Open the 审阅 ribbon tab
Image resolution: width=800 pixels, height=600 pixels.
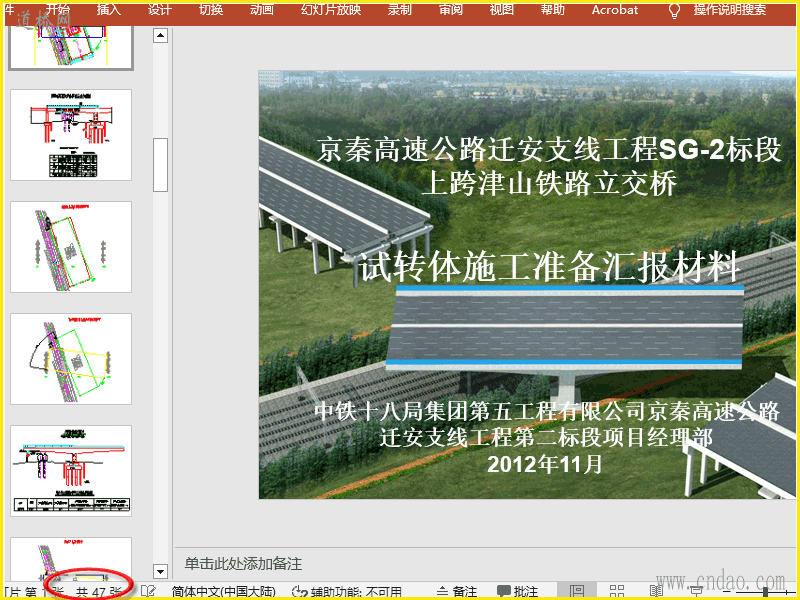click(451, 10)
